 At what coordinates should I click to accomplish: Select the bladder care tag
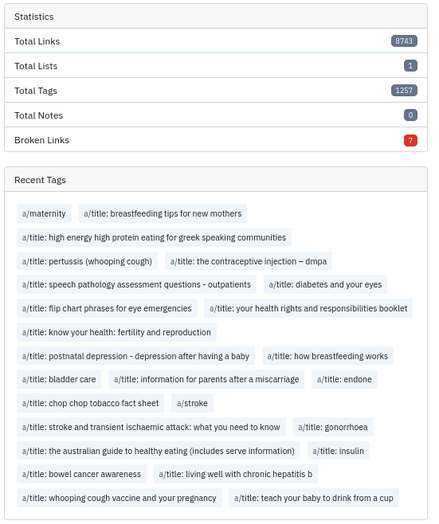click(x=59, y=379)
